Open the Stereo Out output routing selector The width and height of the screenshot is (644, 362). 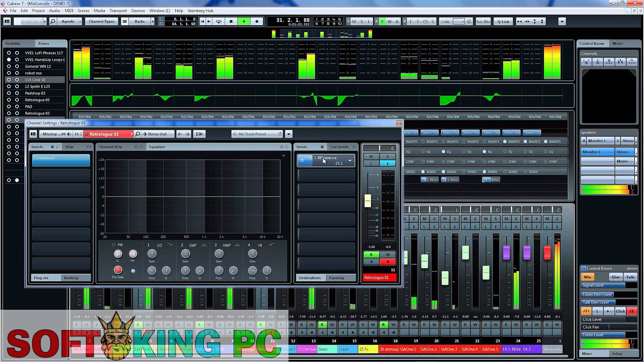(158, 134)
